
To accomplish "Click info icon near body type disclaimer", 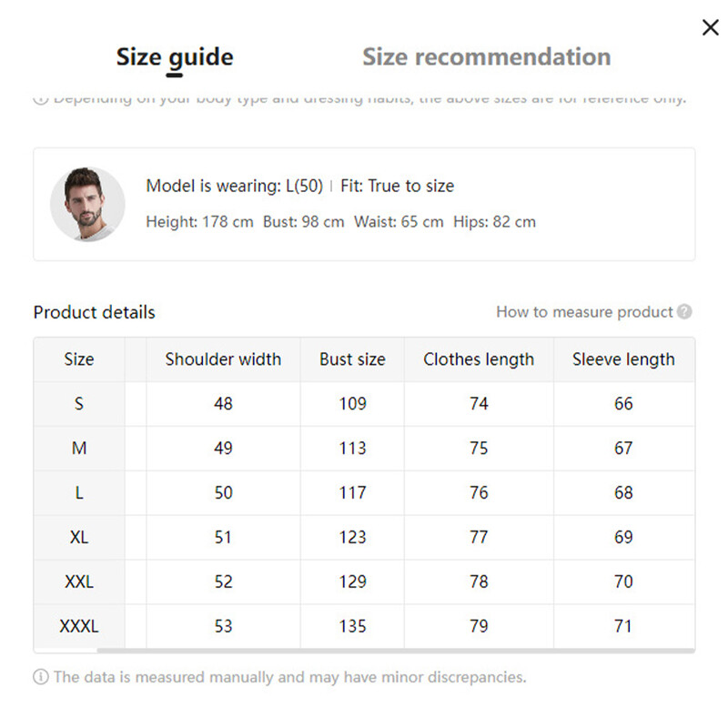I will [x=41, y=99].
